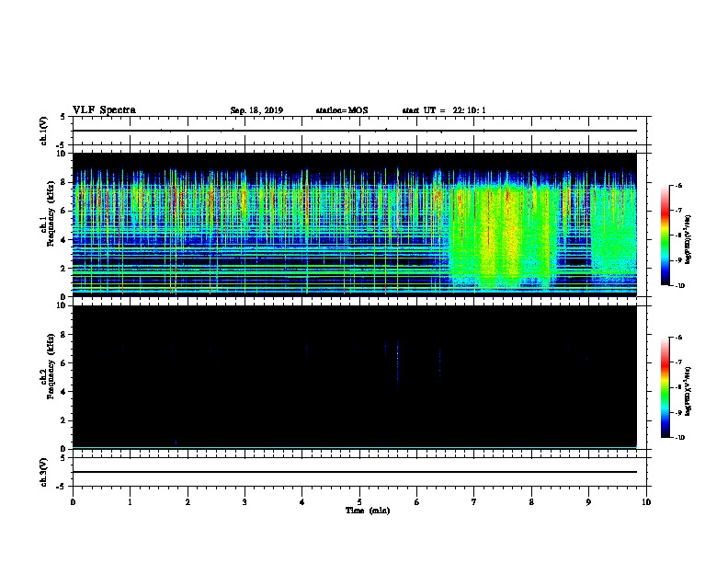
Task: Click time axis tick label '8'
Action: [531, 502]
